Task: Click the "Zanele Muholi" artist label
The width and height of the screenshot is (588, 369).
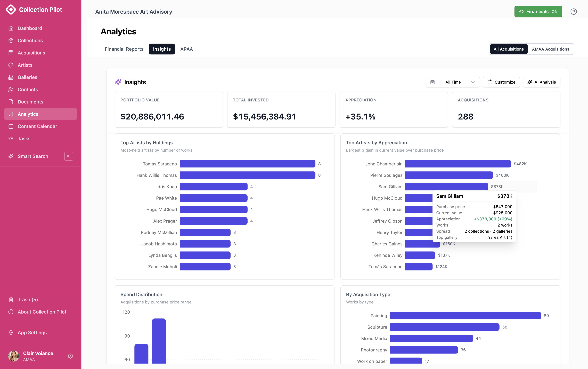Action: [x=162, y=267]
